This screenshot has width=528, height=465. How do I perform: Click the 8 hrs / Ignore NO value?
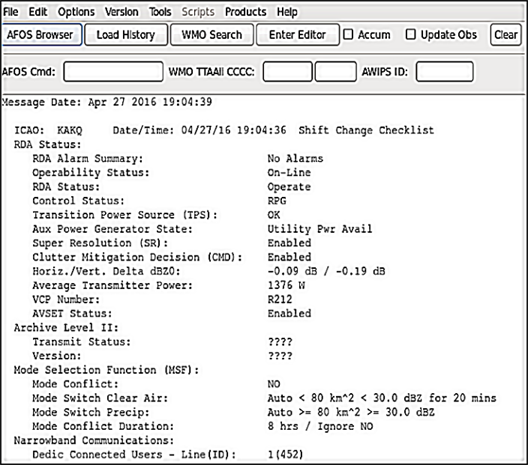coord(320,426)
